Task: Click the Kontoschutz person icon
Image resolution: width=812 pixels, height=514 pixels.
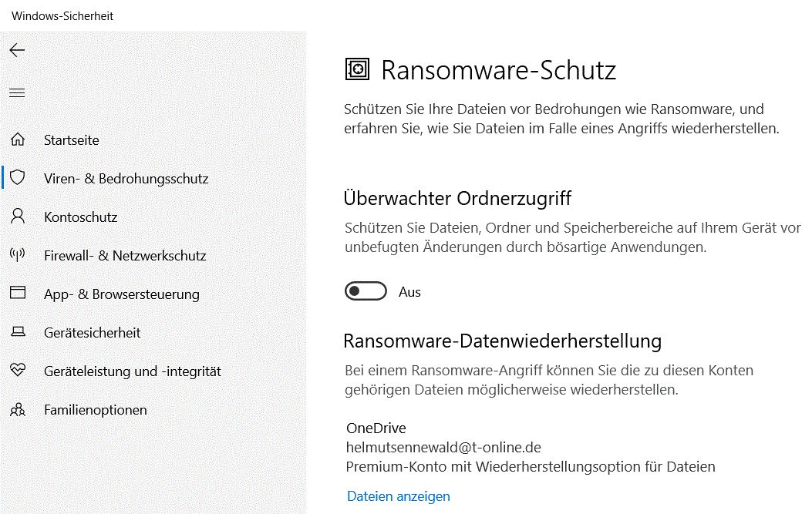Action: click(x=18, y=217)
